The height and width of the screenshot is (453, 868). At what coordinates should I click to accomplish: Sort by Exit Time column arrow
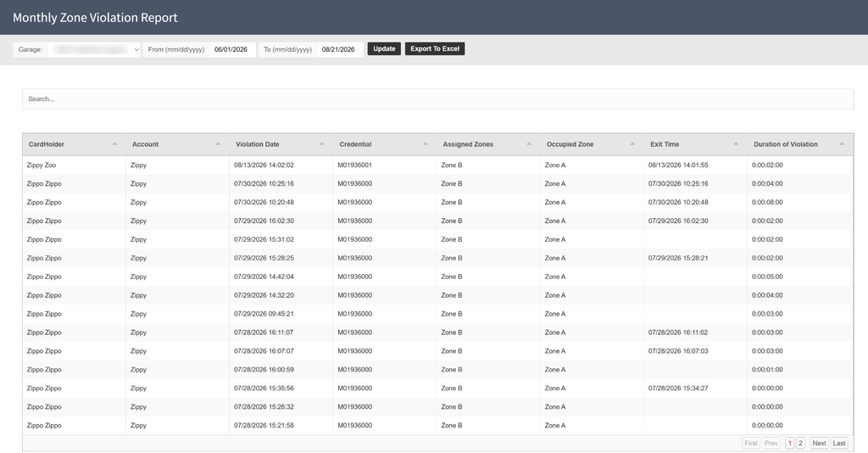736,144
